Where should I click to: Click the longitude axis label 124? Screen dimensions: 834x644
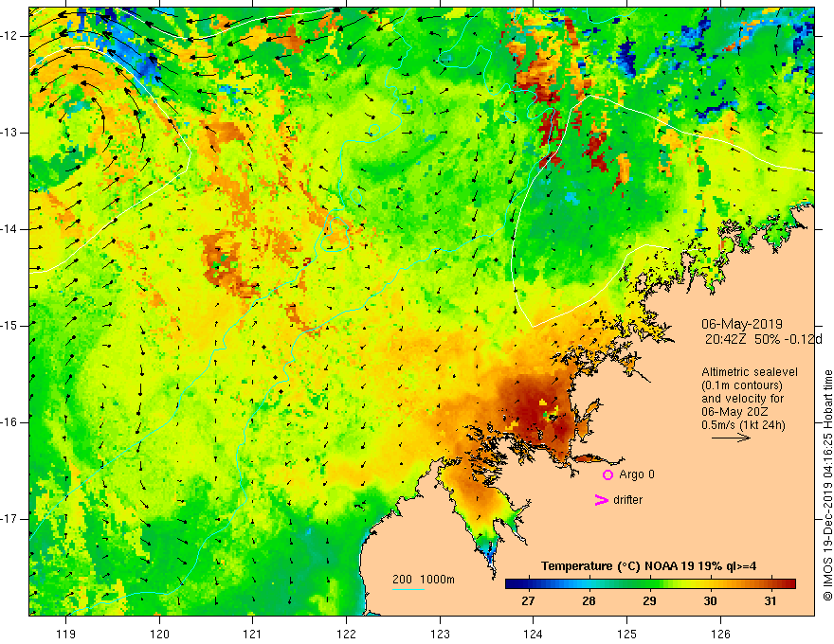pyautogui.click(x=533, y=634)
